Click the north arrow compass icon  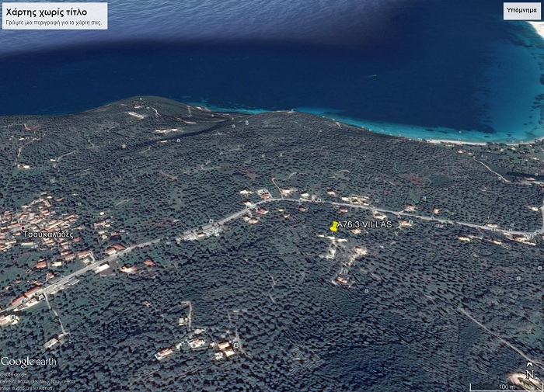(528, 373)
